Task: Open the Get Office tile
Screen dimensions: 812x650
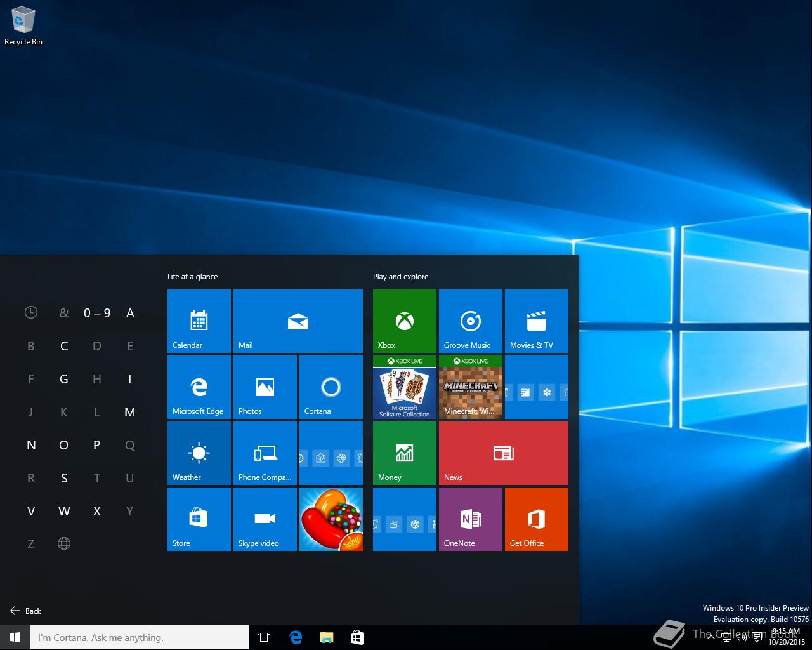Action: pos(537,519)
